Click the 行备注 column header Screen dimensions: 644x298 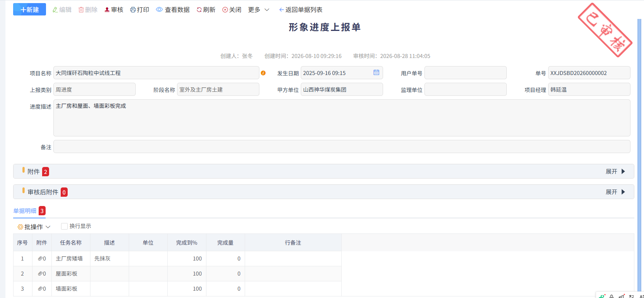293,242
